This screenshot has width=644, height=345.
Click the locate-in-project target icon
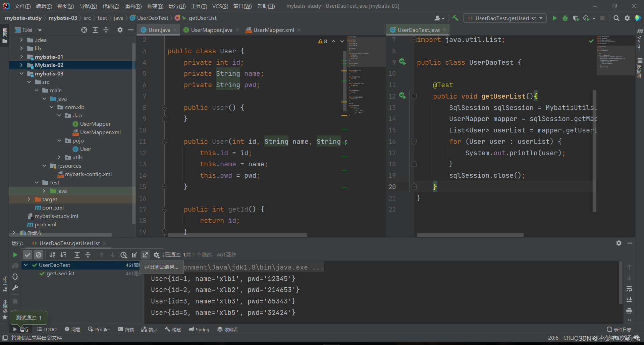coord(84,30)
